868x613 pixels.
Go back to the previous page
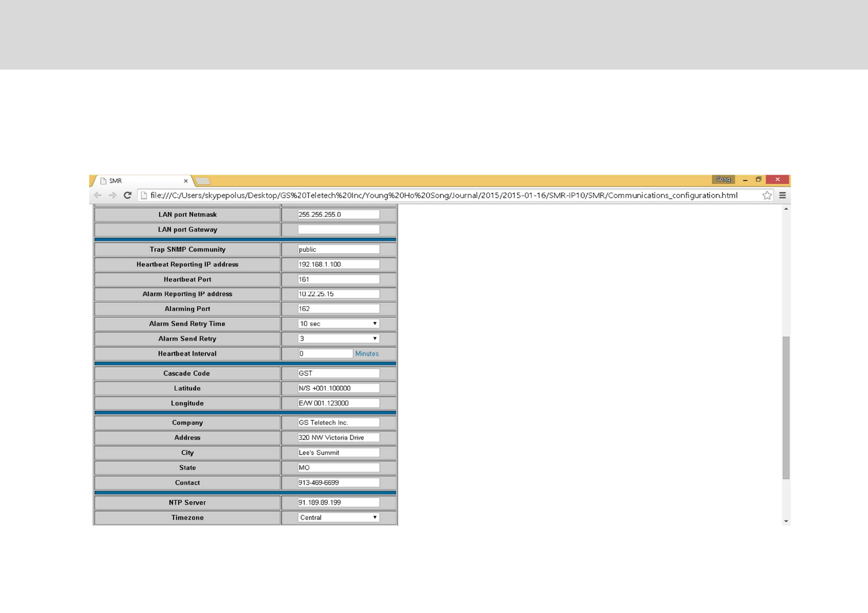tap(97, 195)
